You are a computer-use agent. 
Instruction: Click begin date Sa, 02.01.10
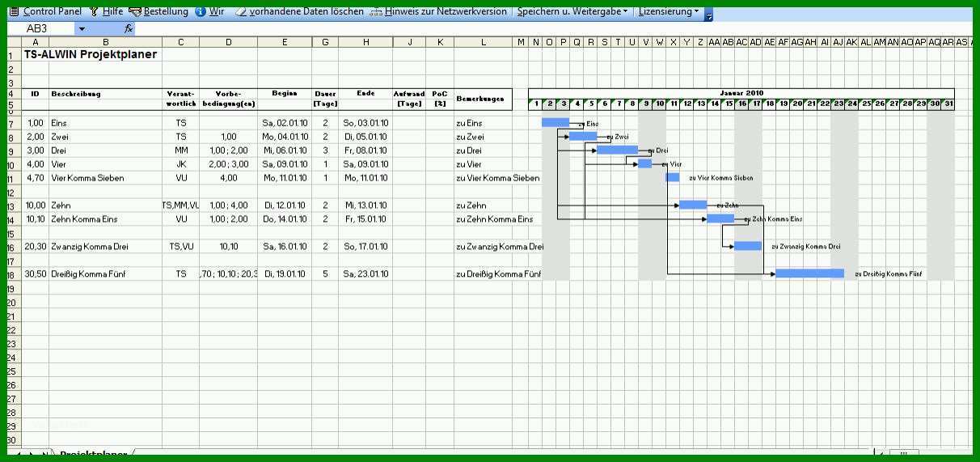coord(285,123)
